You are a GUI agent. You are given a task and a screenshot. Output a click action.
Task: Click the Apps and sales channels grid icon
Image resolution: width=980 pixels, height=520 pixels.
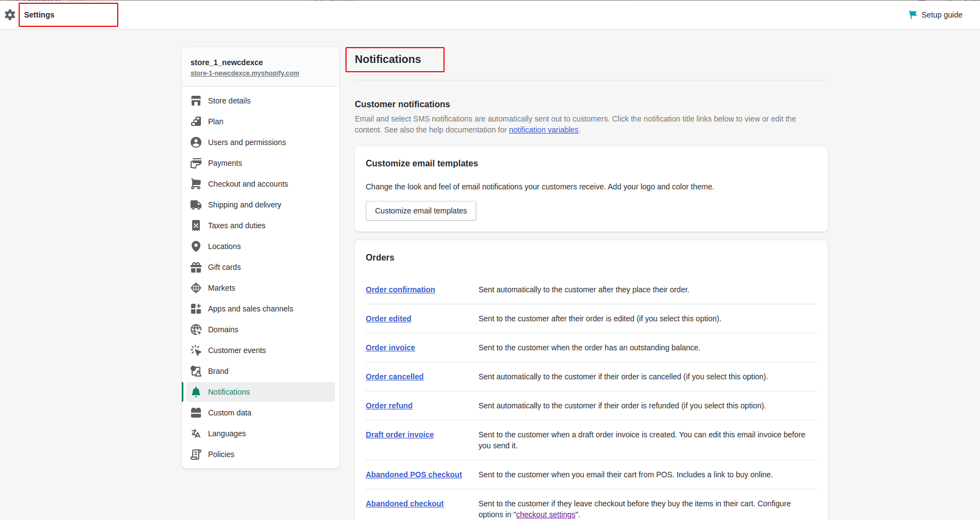[196, 309]
